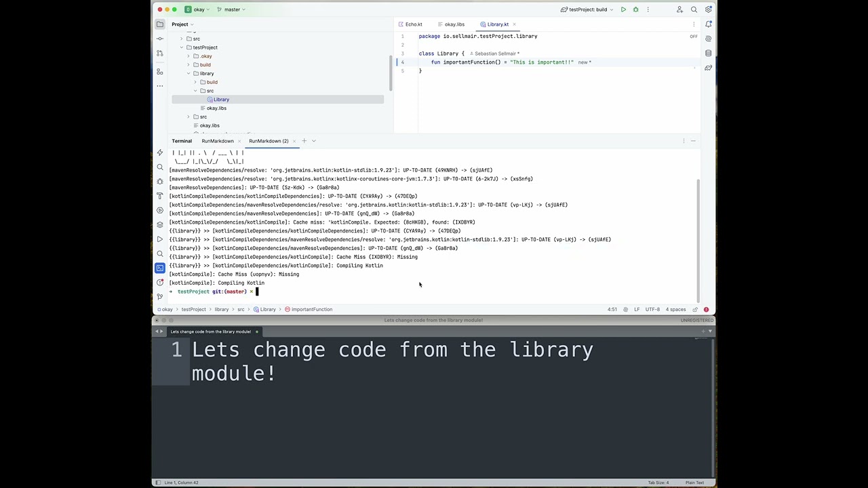The width and height of the screenshot is (868, 488).
Task: Open the Structure tool window icon
Action: point(160,71)
